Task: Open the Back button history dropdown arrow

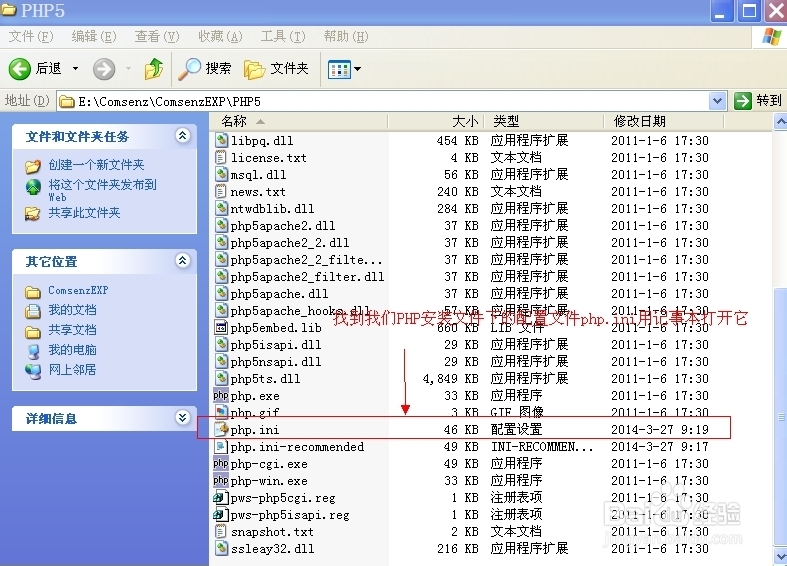Action: (75, 69)
